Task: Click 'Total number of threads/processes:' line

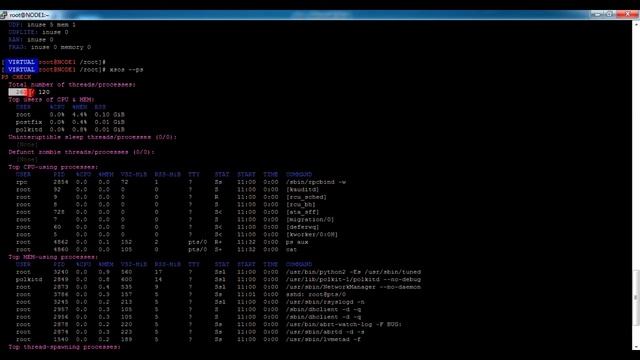Action: [x=72, y=84]
